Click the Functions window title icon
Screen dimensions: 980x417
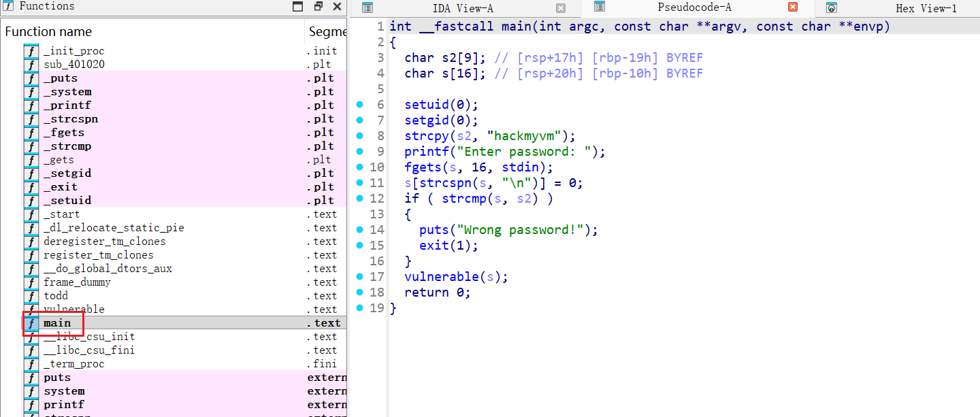pos(8,6)
